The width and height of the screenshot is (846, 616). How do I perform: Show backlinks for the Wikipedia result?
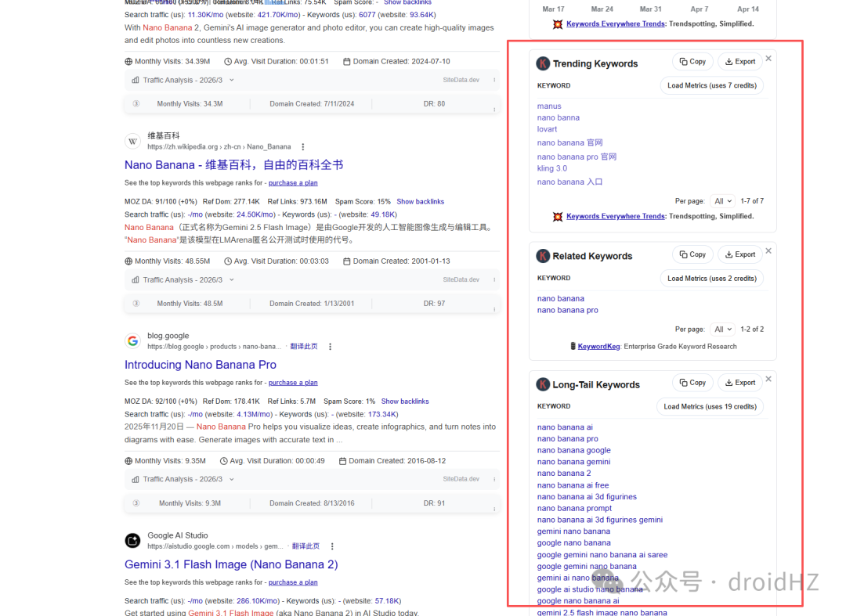tap(421, 202)
